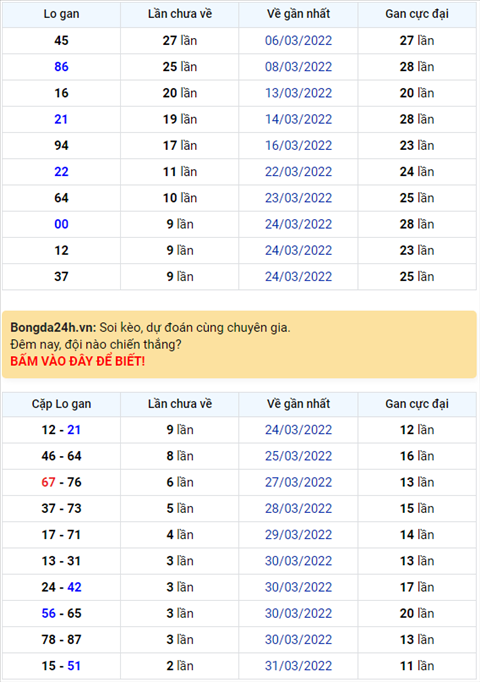Click Lo gan number 94
Viewport: 480px width, 682px height.
pyautogui.click(x=61, y=145)
